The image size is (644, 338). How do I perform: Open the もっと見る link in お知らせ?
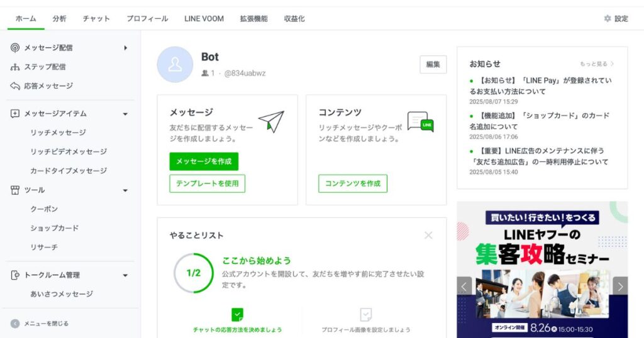(596, 64)
